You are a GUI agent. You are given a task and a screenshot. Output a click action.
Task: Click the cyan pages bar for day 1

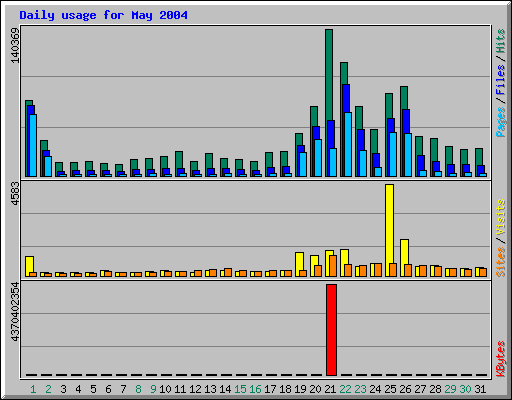click(x=33, y=145)
